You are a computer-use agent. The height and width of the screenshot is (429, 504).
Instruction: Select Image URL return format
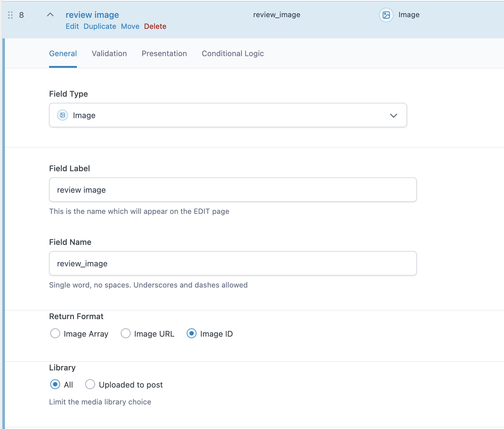[126, 334]
